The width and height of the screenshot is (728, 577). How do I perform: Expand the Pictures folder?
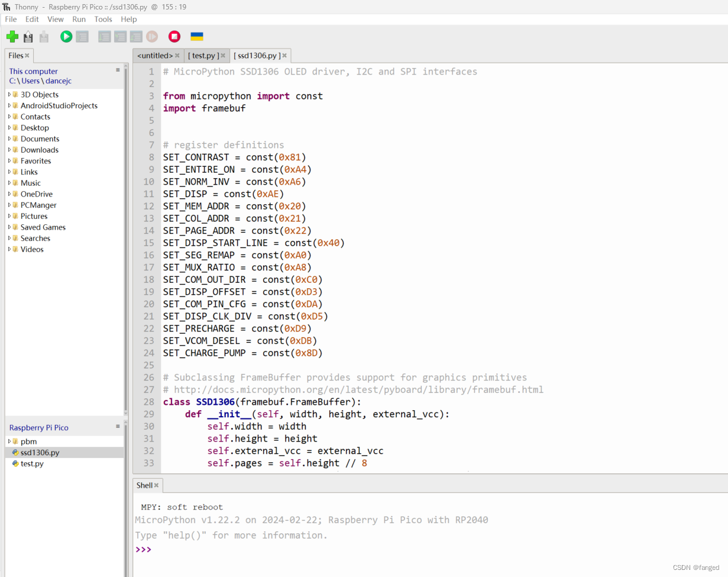(9, 216)
